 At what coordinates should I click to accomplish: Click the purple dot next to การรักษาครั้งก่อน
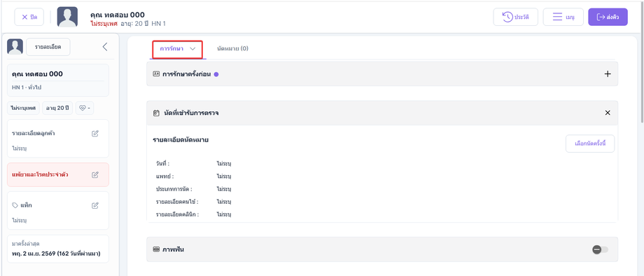pos(216,74)
